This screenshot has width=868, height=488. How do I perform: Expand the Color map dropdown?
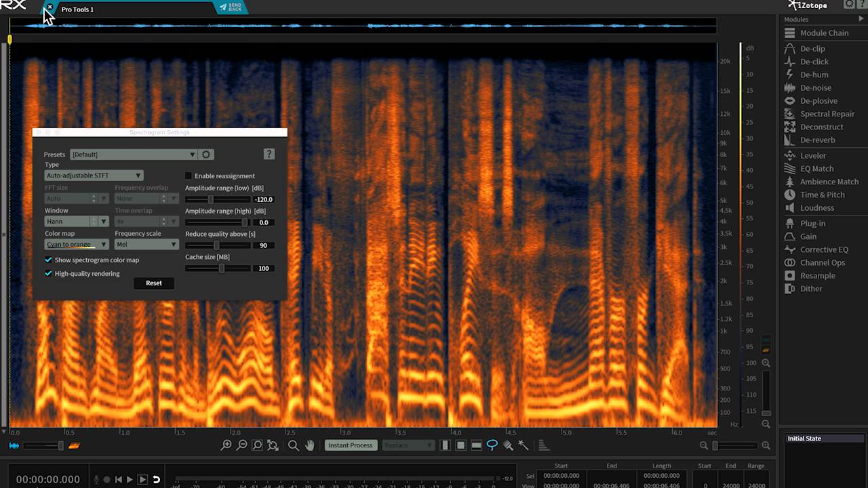(77, 245)
